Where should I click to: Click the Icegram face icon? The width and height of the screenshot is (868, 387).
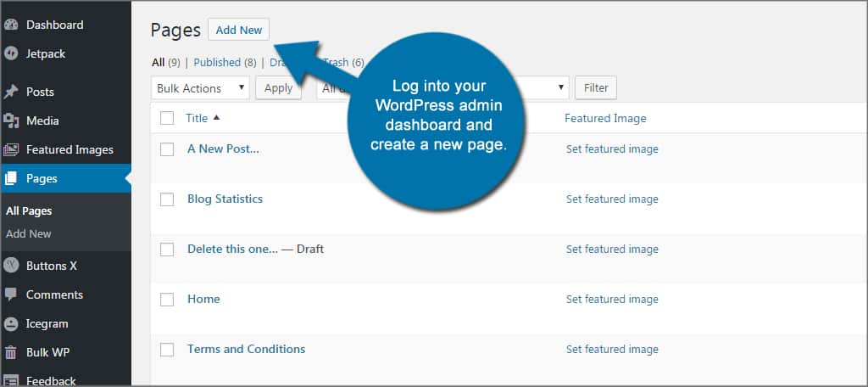[x=11, y=324]
